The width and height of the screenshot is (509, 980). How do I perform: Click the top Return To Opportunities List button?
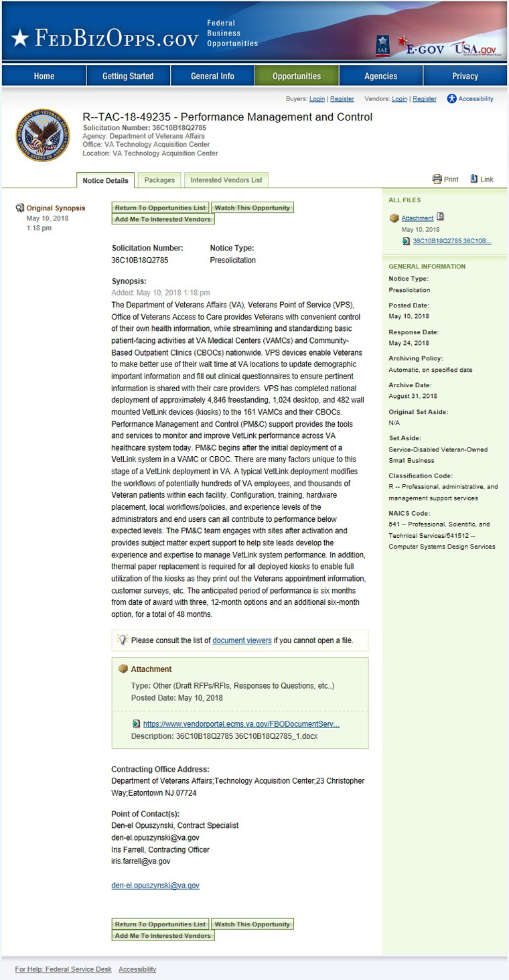click(x=160, y=208)
